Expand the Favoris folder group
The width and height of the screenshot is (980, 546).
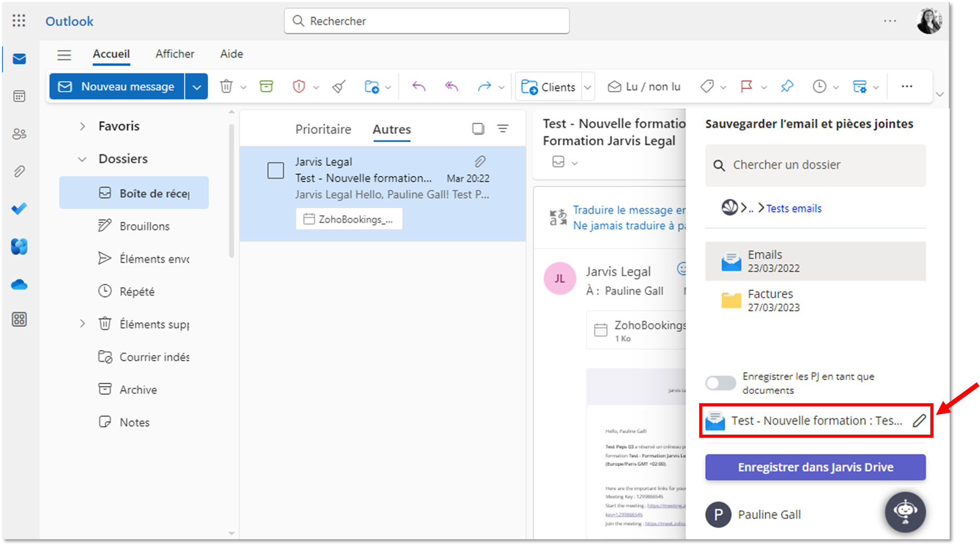pos(82,126)
